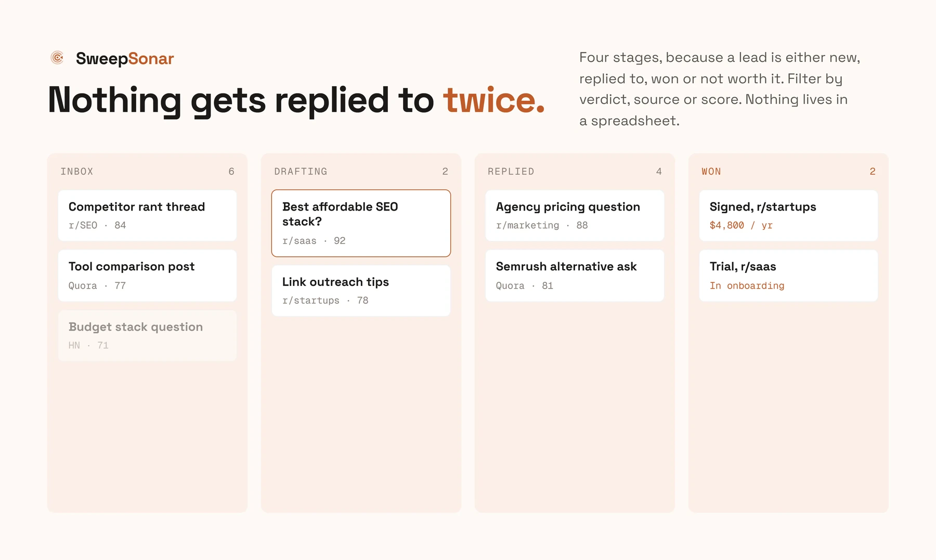Click the DRAFTING column header
Viewport: 936px width, 560px height.
[x=301, y=172]
